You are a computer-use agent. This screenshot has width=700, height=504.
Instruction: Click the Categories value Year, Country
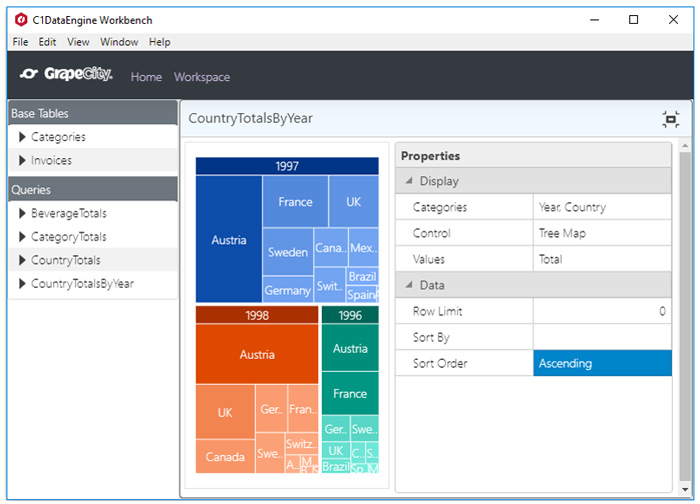(602, 207)
